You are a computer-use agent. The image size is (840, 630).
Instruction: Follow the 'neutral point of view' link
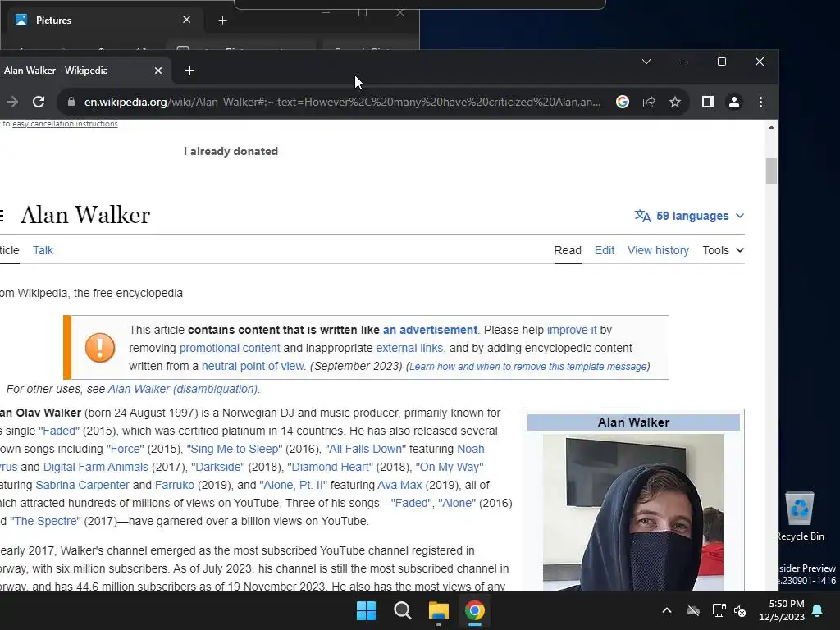pos(253,367)
